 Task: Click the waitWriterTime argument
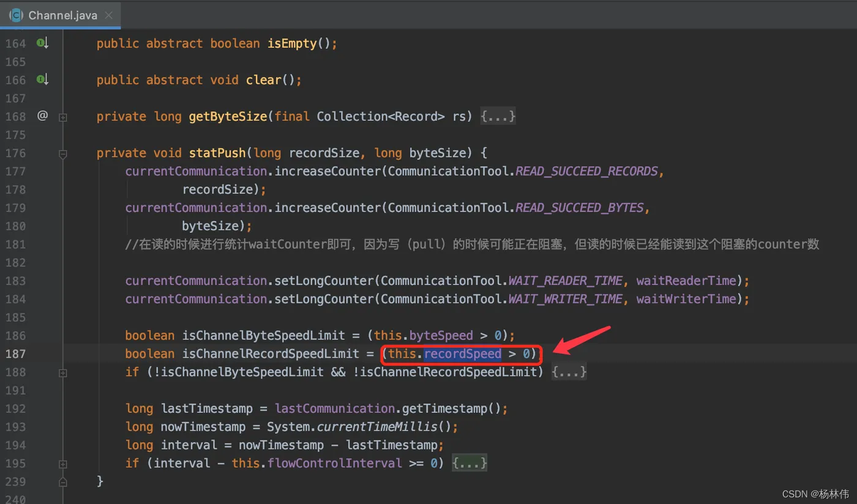tap(686, 299)
